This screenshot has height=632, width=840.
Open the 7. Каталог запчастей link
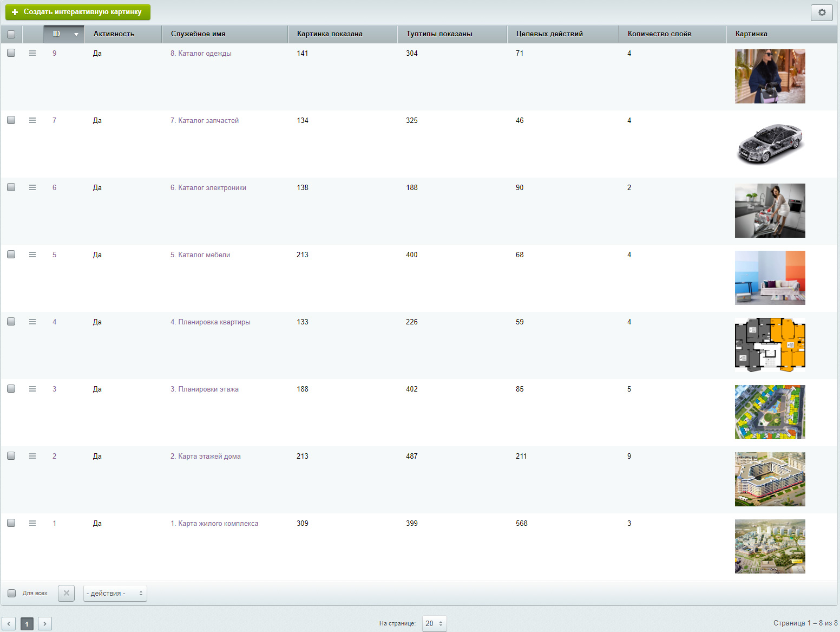(x=205, y=120)
